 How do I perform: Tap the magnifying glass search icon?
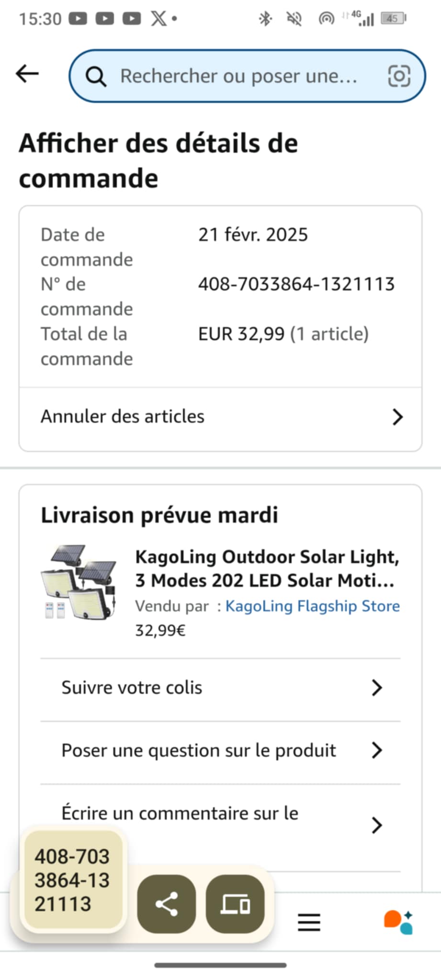tap(96, 77)
